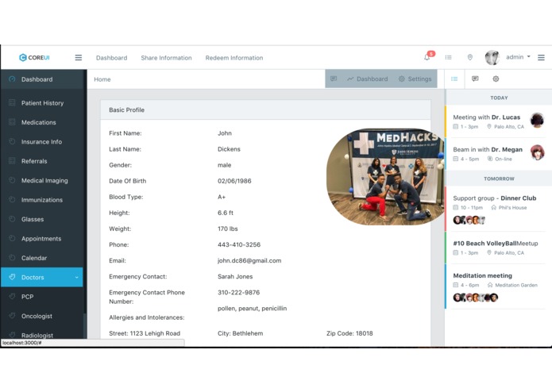552x392 pixels.
Task: Open Insurance Info in sidebar
Action: (42, 141)
